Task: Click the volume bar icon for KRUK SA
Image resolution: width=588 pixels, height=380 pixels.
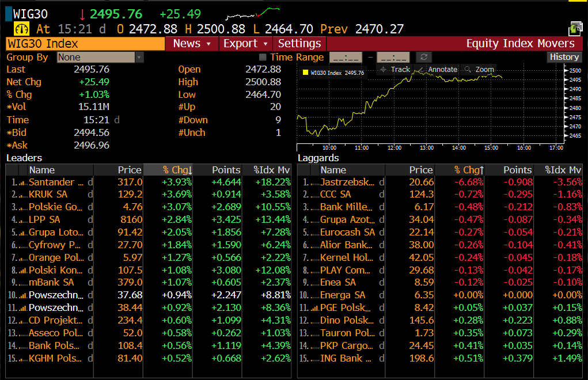Action: click(x=23, y=195)
